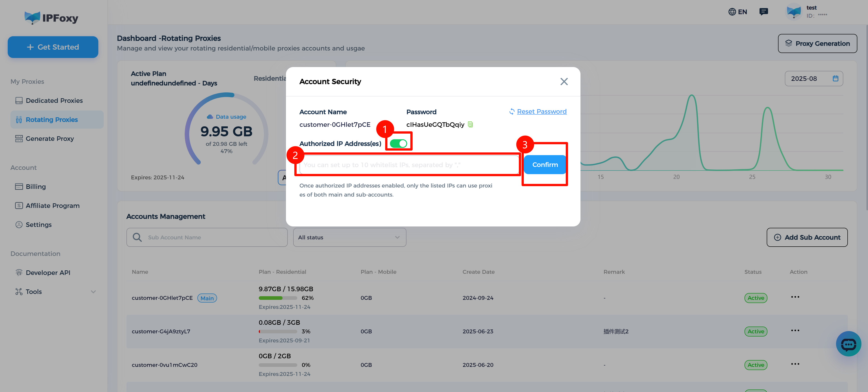Open actions menu for customer-0vu1mCwC20
The width and height of the screenshot is (868, 392).
[795, 364]
